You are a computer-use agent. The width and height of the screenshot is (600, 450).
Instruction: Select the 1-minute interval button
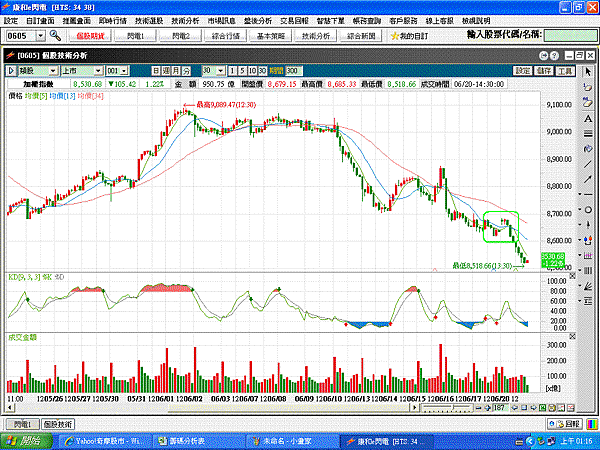(232, 71)
